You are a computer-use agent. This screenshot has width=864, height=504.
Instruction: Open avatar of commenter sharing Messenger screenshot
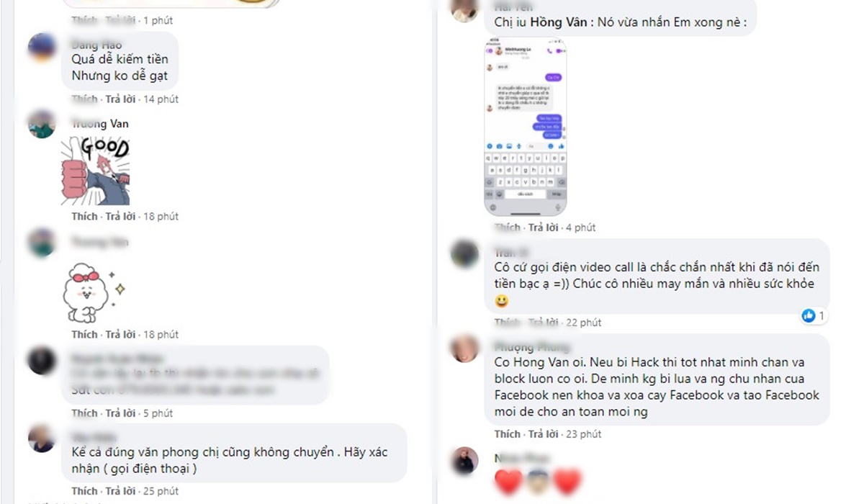coord(464,7)
